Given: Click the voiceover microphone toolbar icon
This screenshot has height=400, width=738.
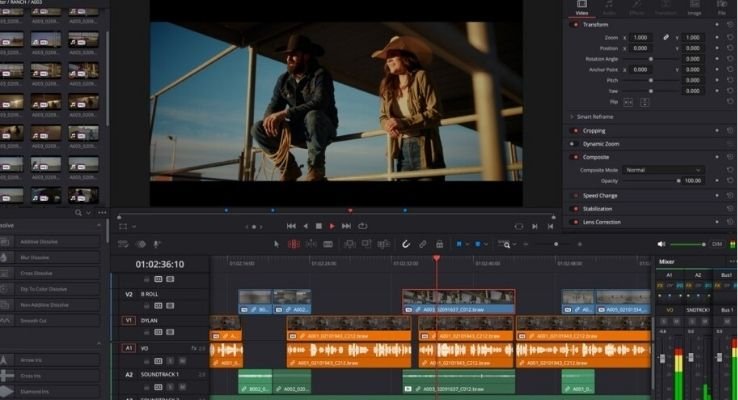Looking at the screenshot, I should pyautogui.click(x=157, y=244).
